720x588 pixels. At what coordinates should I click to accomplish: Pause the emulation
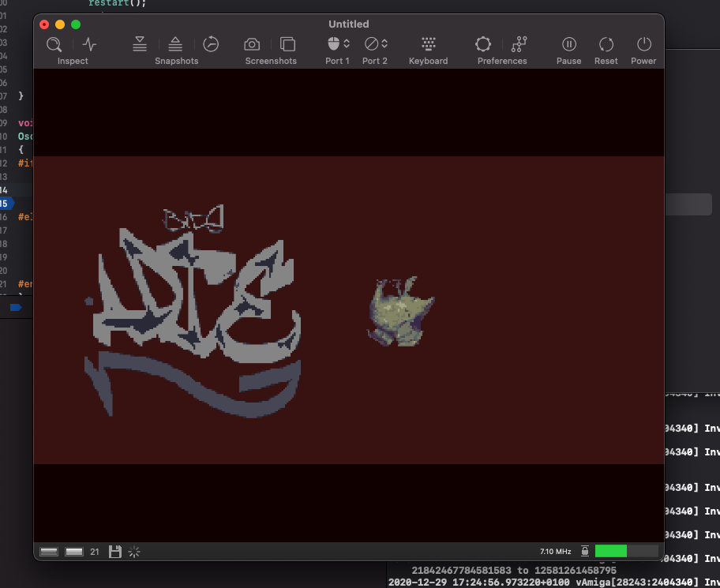(569, 44)
